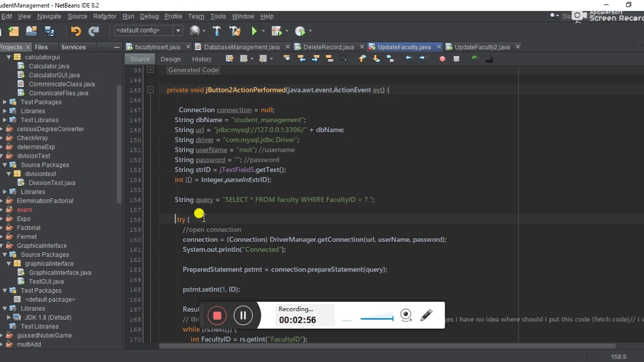Stop the screen recording
This screenshot has height=362, width=644.
(217, 316)
